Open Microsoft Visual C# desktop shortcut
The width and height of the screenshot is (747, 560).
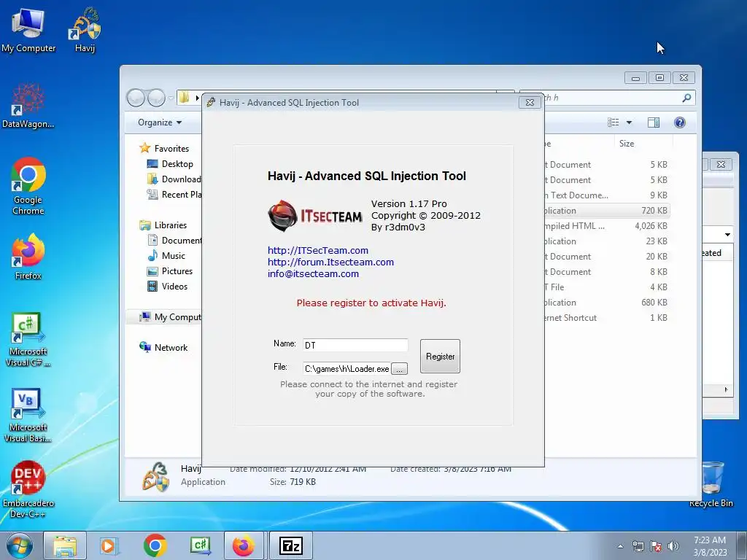[28, 340]
